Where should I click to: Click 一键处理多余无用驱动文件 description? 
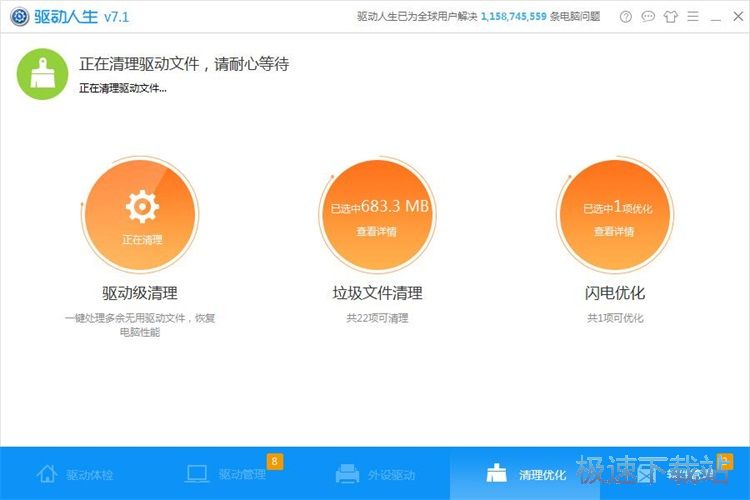coord(140,325)
